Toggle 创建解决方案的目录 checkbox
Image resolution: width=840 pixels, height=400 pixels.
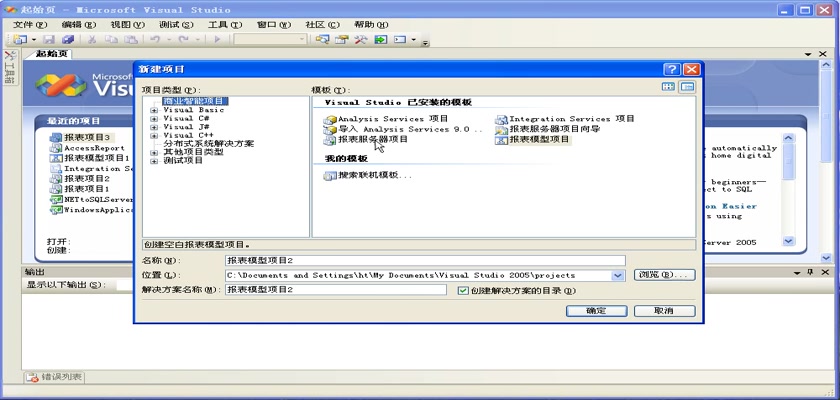point(463,290)
